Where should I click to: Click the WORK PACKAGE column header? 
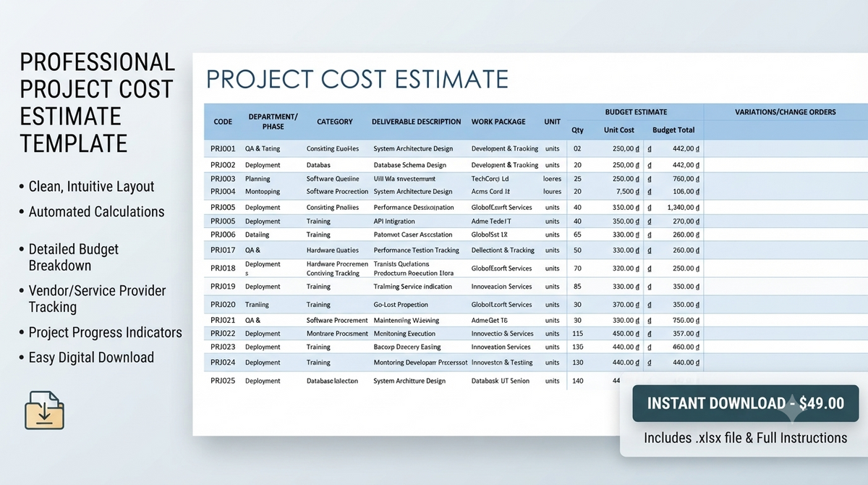pos(498,122)
